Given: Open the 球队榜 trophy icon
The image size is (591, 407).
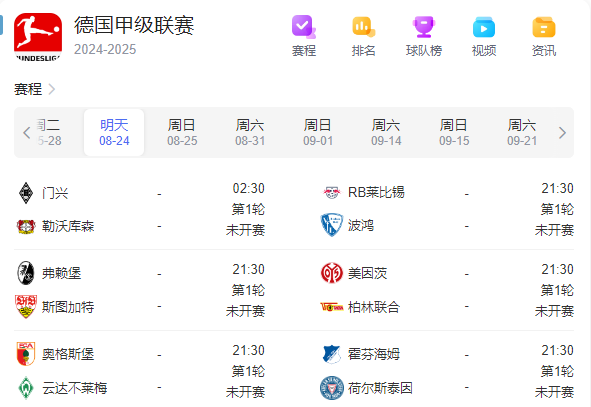Looking at the screenshot, I should pos(424,27).
